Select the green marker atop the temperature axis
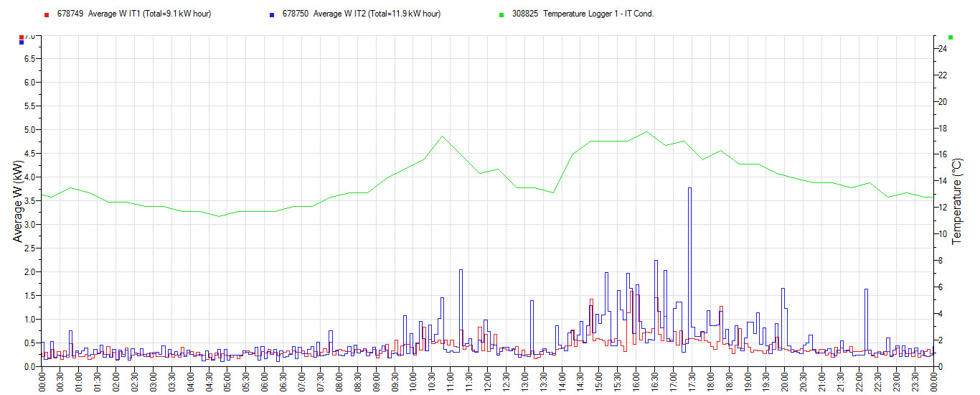 [x=951, y=37]
